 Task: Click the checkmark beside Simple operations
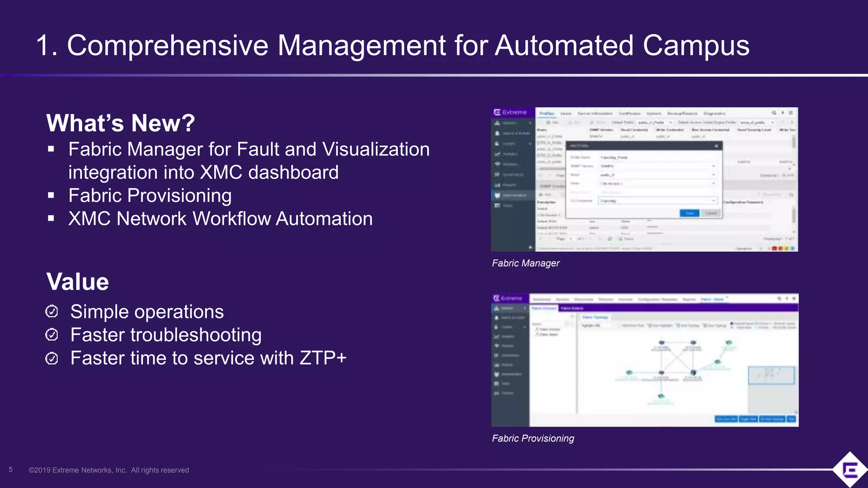[52, 312]
